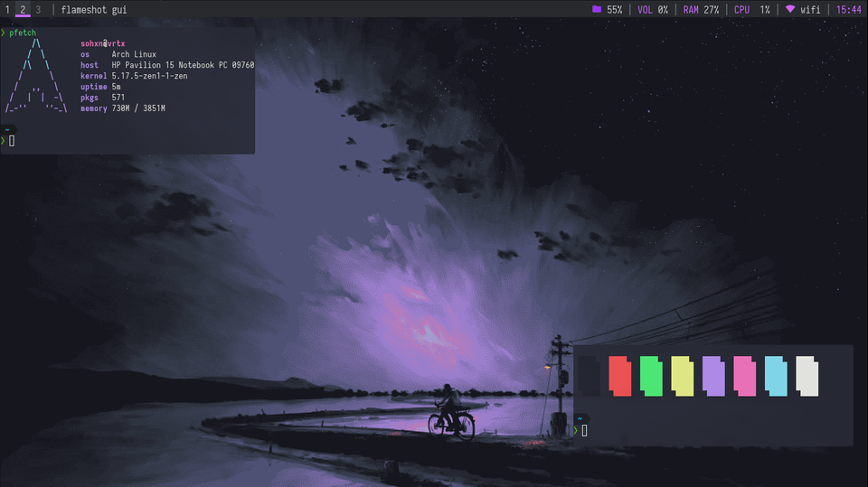Click the 15:44 clock
This screenshot has width=868, height=487.
849,9
